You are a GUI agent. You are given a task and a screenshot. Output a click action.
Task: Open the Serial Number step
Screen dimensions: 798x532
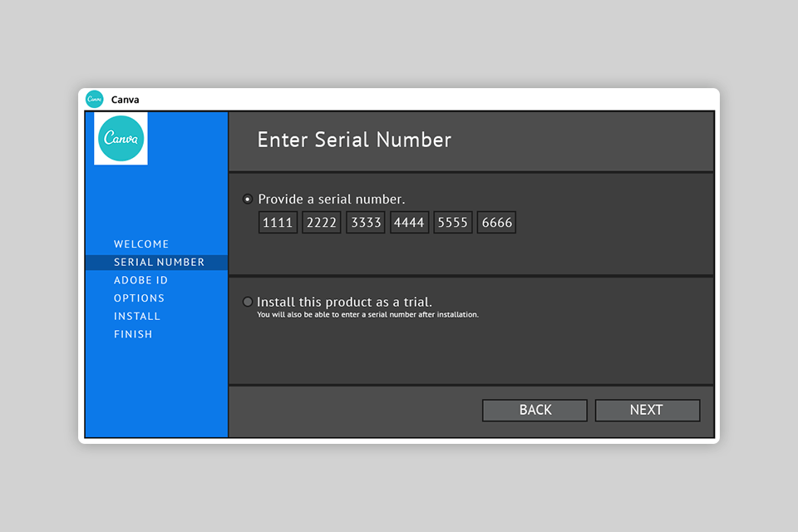pyautogui.click(x=157, y=262)
